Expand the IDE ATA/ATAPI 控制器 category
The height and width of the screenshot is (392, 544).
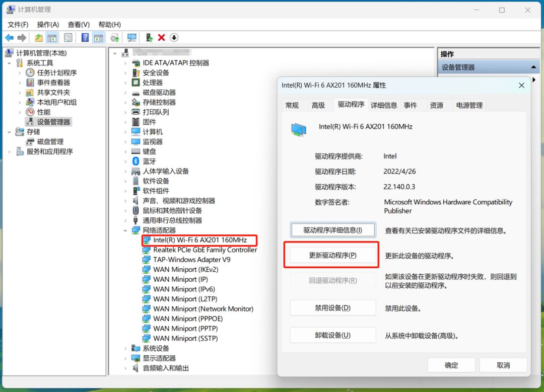coord(125,63)
